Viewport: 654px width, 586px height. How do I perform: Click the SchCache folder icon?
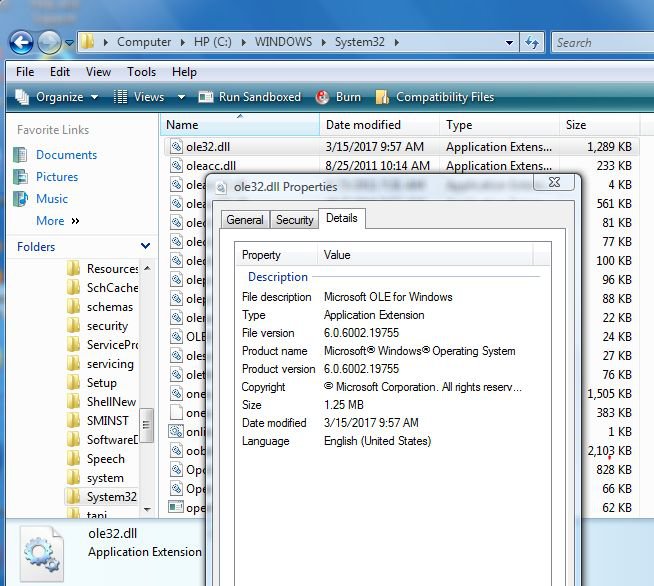pyautogui.click(x=74, y=287)
